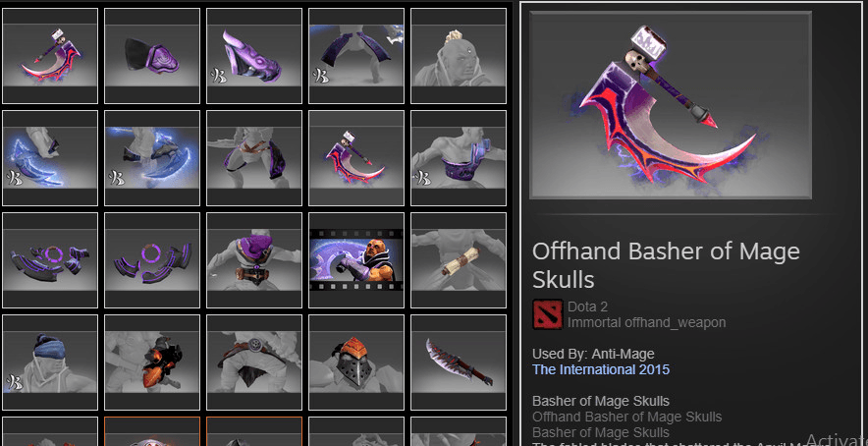The image size is (868, 446).
Task: Choose the rolled scroll item slot
Action: point(459,260)
